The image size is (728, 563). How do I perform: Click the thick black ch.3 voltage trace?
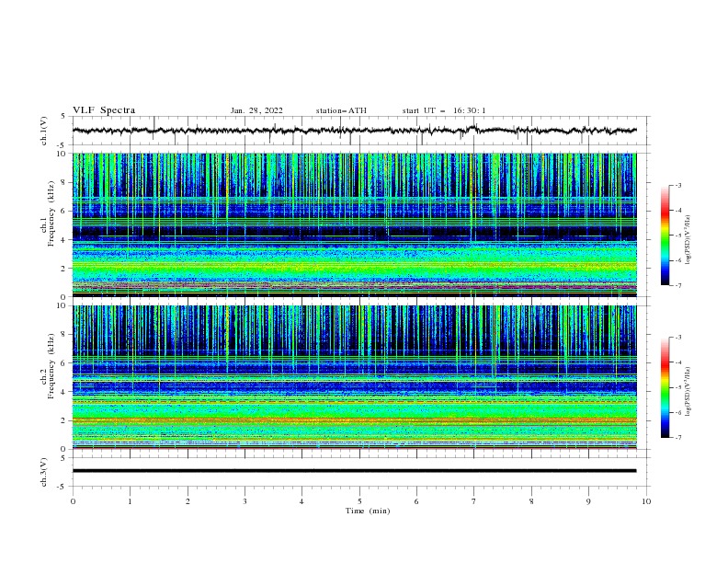click(354, 471)
